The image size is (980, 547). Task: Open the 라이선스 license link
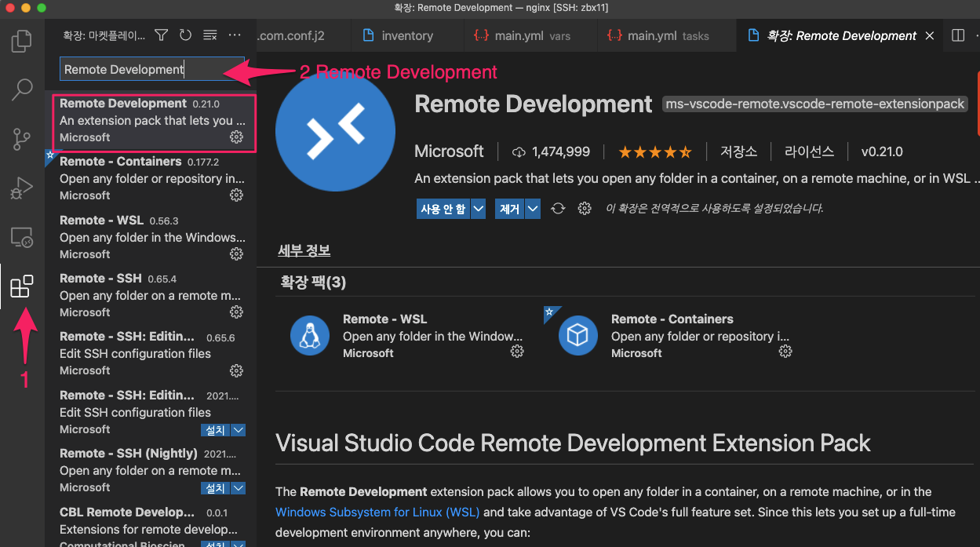(809, 151)
